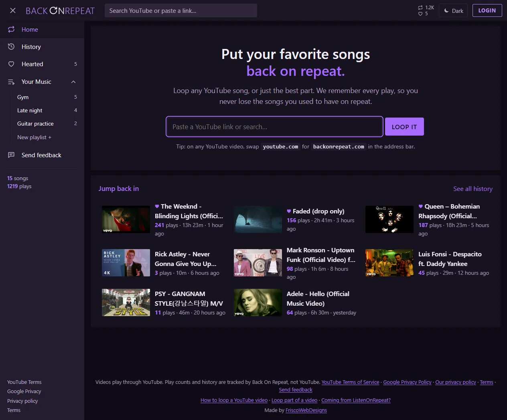
Task: Open Send feedback in sidebar
Action: click(x=42, y=155)
